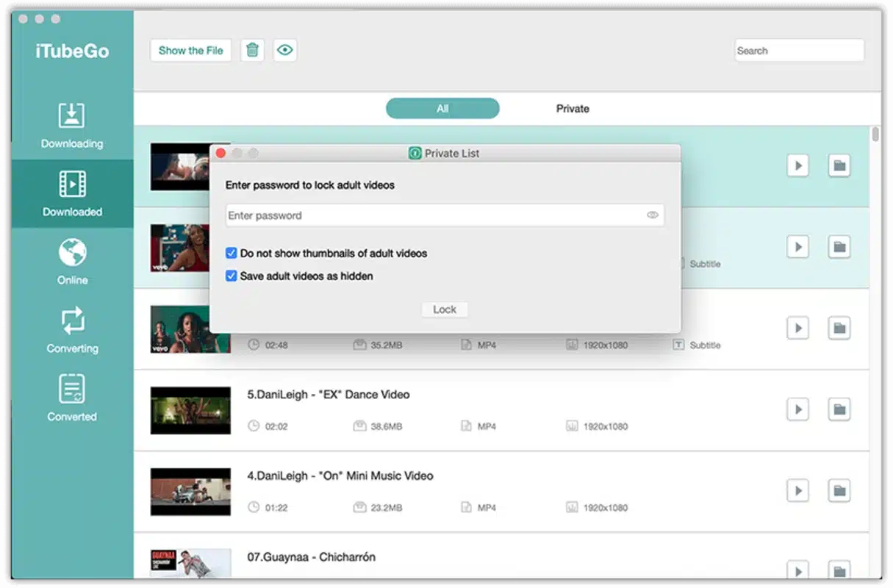Play the first video in the list
Viewport: 893px width, 588px height.
797,165
